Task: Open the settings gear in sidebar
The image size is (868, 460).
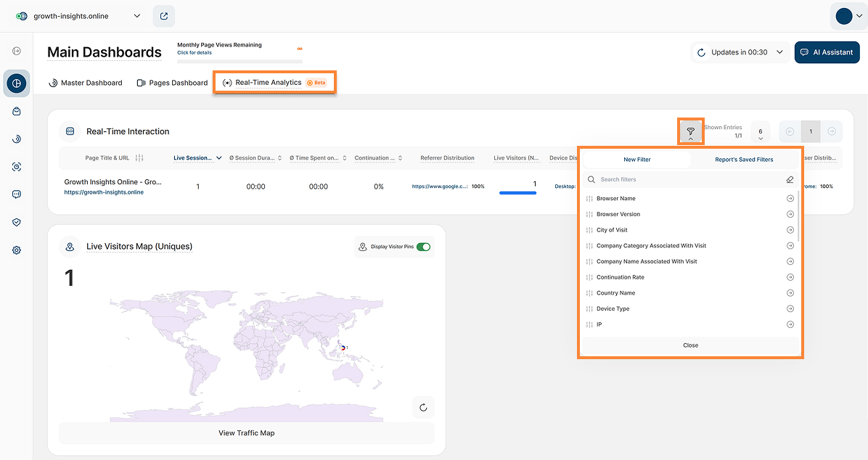Action: pyautogui.click(x=17, y=250)
